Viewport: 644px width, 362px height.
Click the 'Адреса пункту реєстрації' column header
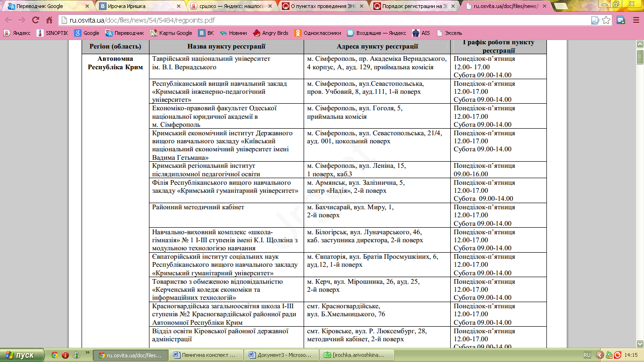point(377,47)
